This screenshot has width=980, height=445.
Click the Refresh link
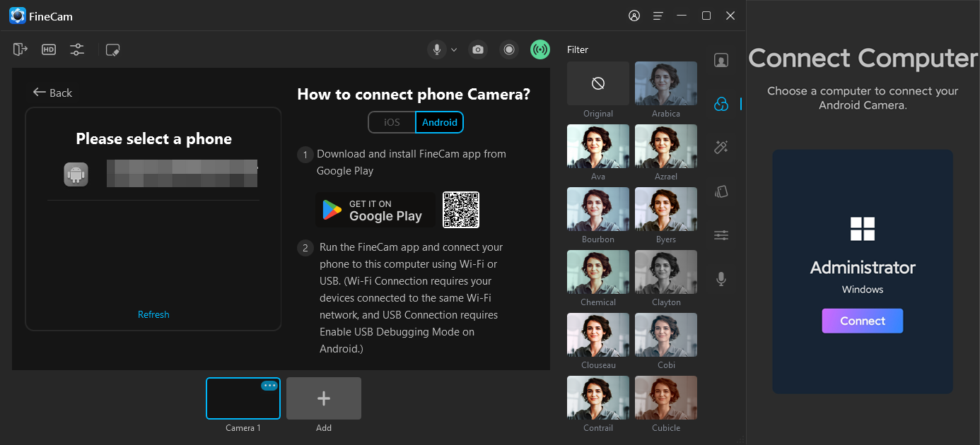[x=153, y=314]
